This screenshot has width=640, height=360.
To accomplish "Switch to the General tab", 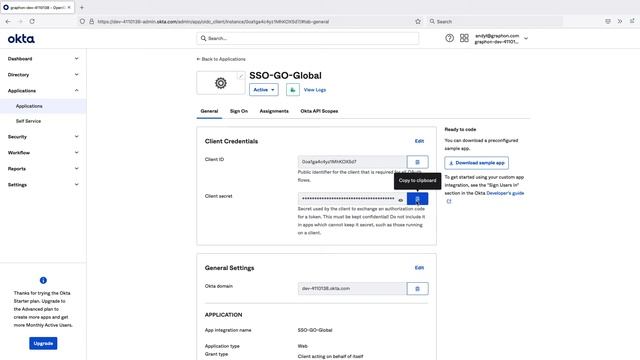I will click(209, 111).
